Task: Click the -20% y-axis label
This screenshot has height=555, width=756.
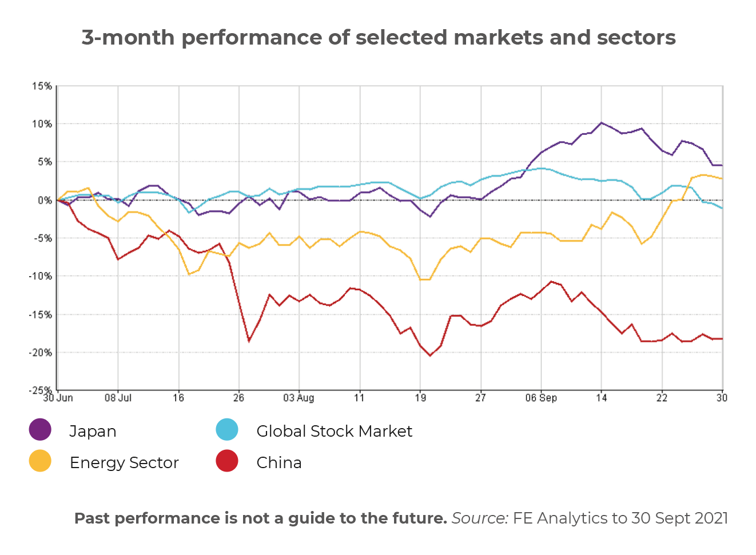Action: coord(40,353)
